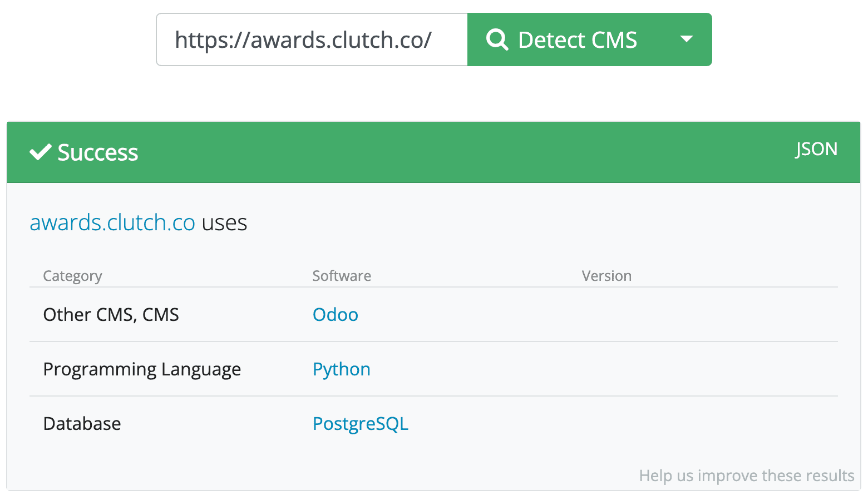
Task: Select the 'Database' category cell
Action: 82,424
